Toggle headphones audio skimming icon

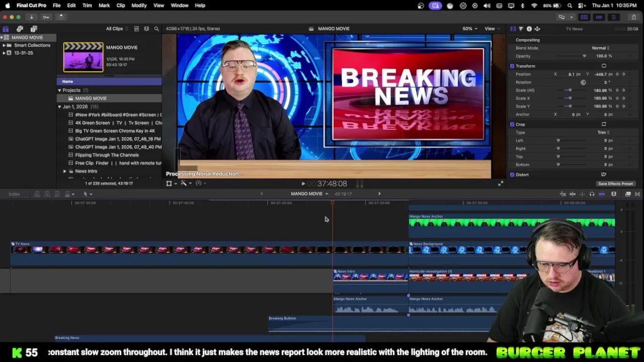pos(592,194)
